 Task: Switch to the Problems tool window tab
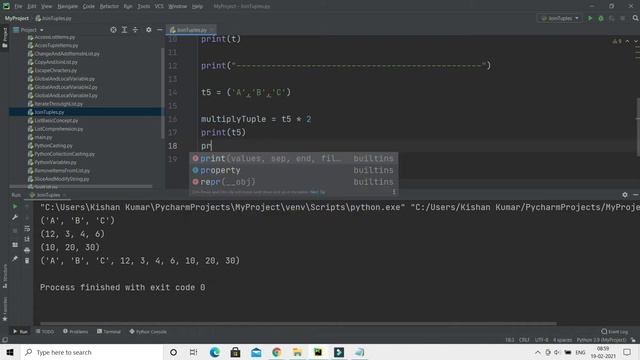coord(76,332)
